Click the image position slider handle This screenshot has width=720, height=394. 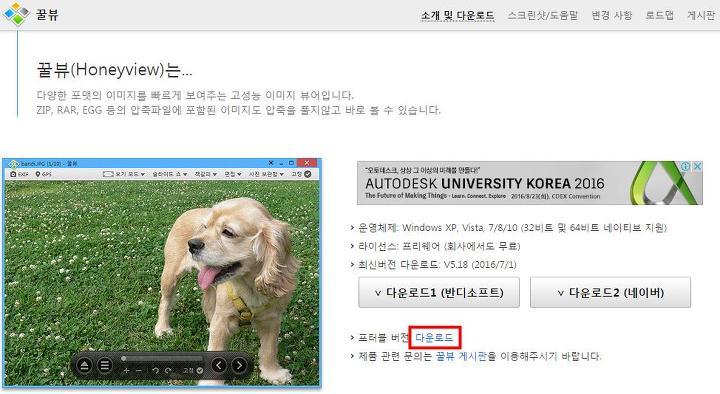124,358
